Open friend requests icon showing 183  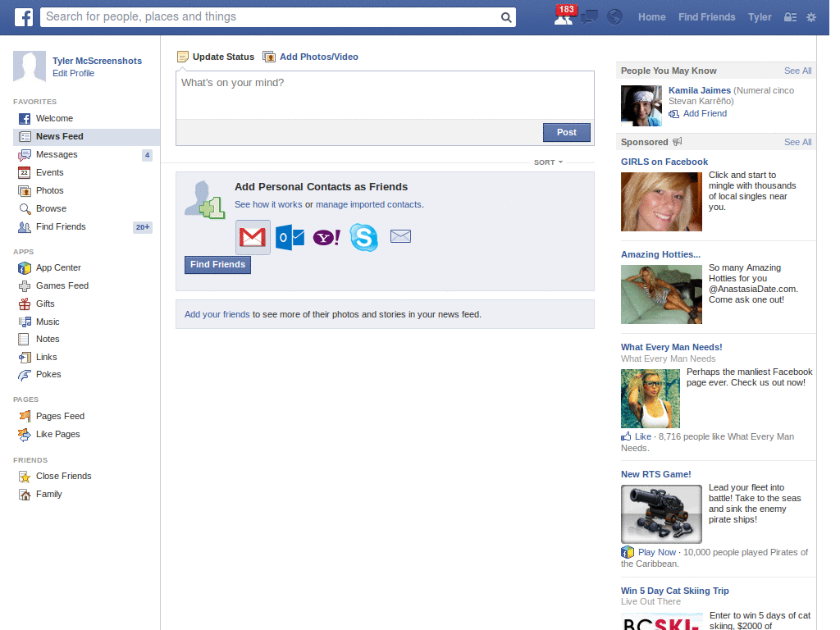[x=563, y=18]
